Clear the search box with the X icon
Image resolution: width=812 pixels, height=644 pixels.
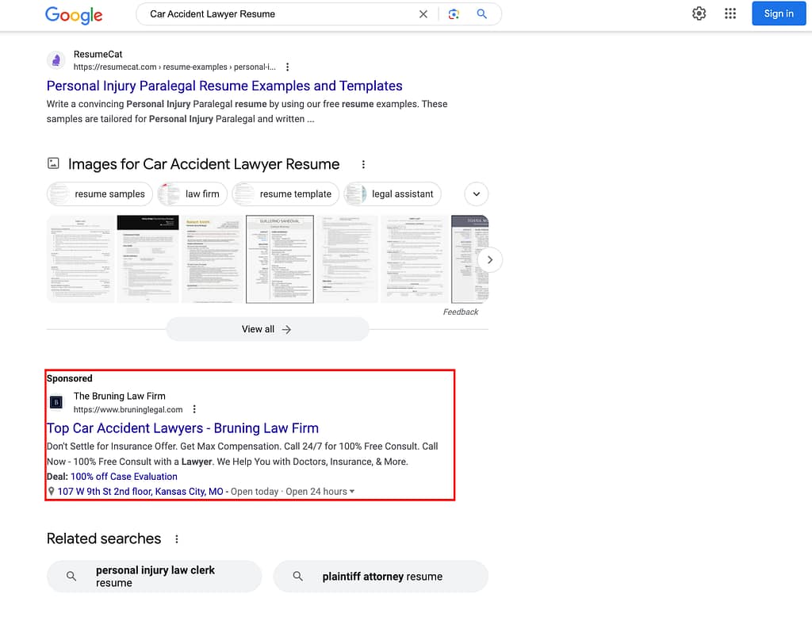(423, 14)
